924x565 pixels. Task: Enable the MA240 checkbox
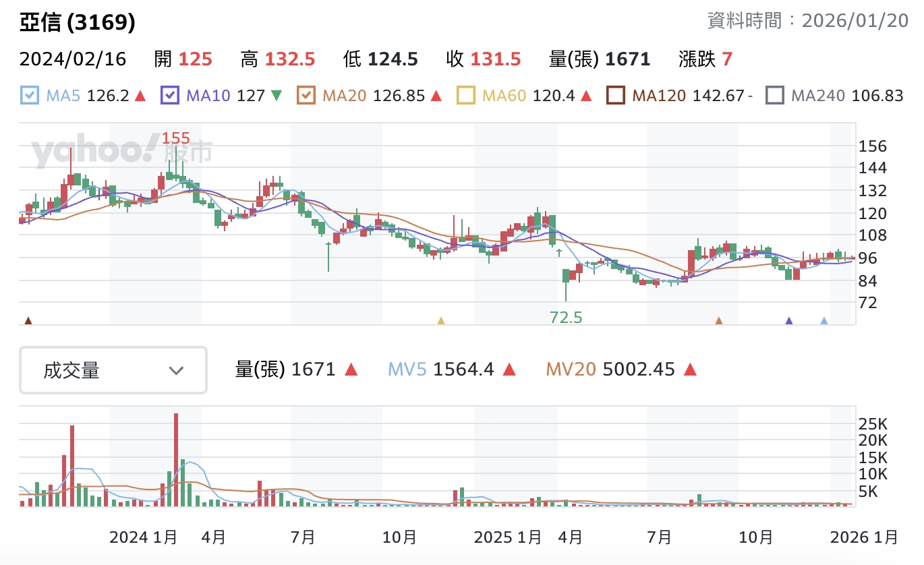[x=776, y=96]
